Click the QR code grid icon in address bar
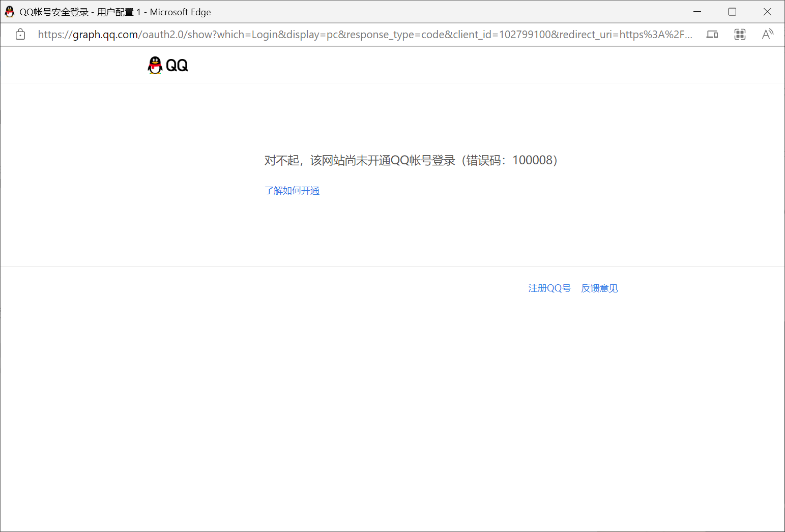 740,35
